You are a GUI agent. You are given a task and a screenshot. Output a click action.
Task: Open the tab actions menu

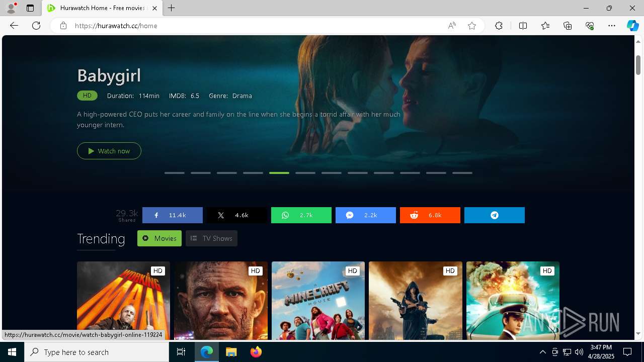point(30,8)
